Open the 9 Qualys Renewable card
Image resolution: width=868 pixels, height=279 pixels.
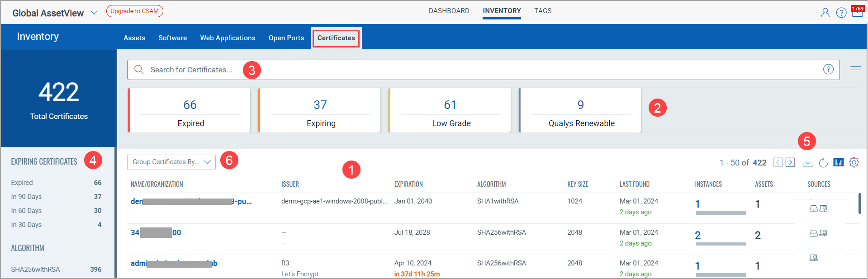click(580, 110)
